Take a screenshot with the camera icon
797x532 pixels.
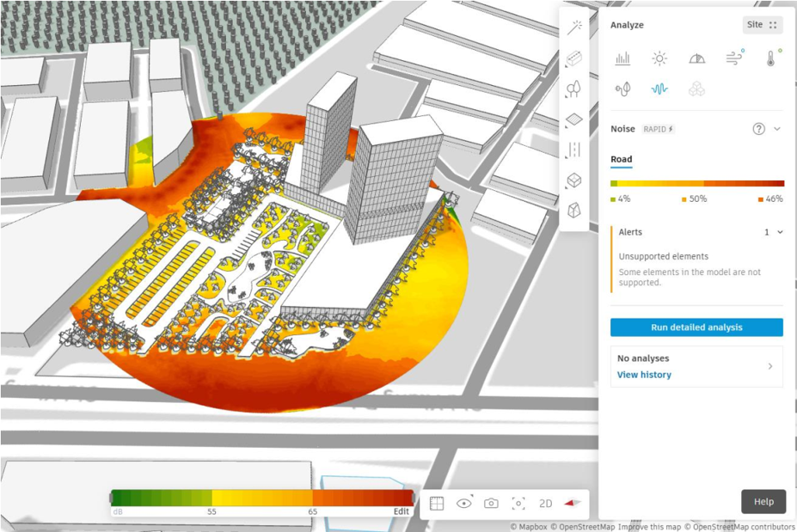(491, 504)
